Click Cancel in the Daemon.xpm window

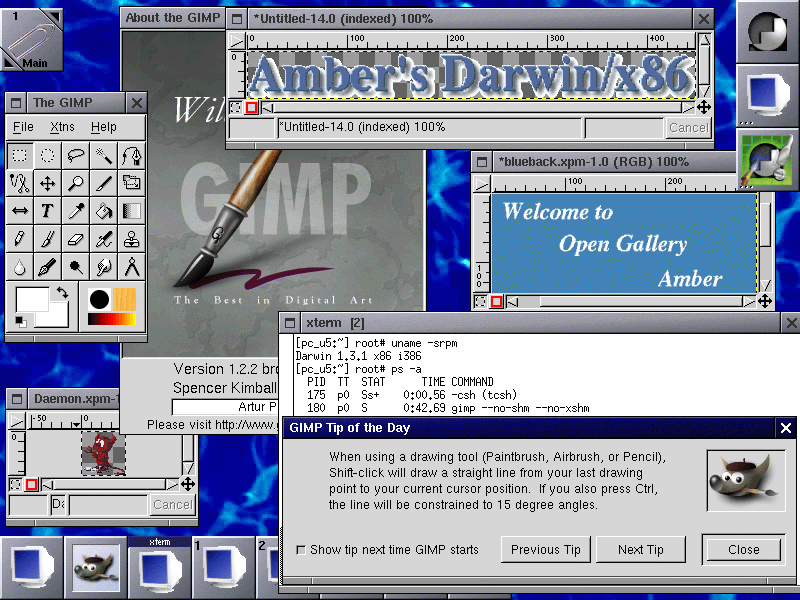[172, 505]
